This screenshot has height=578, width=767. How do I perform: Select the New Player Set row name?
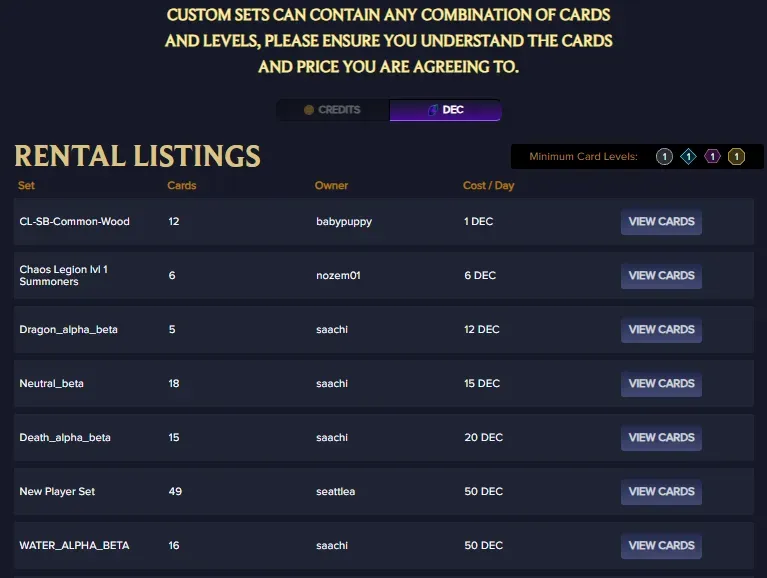[x=57, y=491]
